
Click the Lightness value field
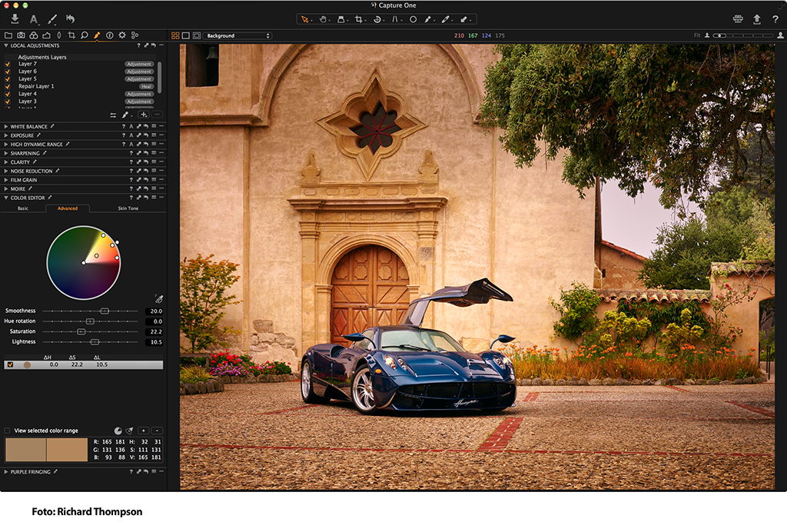click(154, 341)
